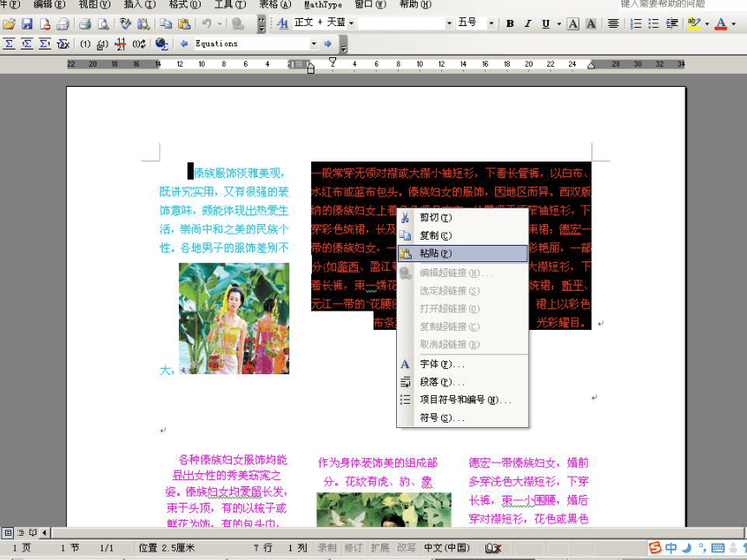Insert an inline MathType equation
The height and width of the screenshot is (560, 747).
click(9, 43)
